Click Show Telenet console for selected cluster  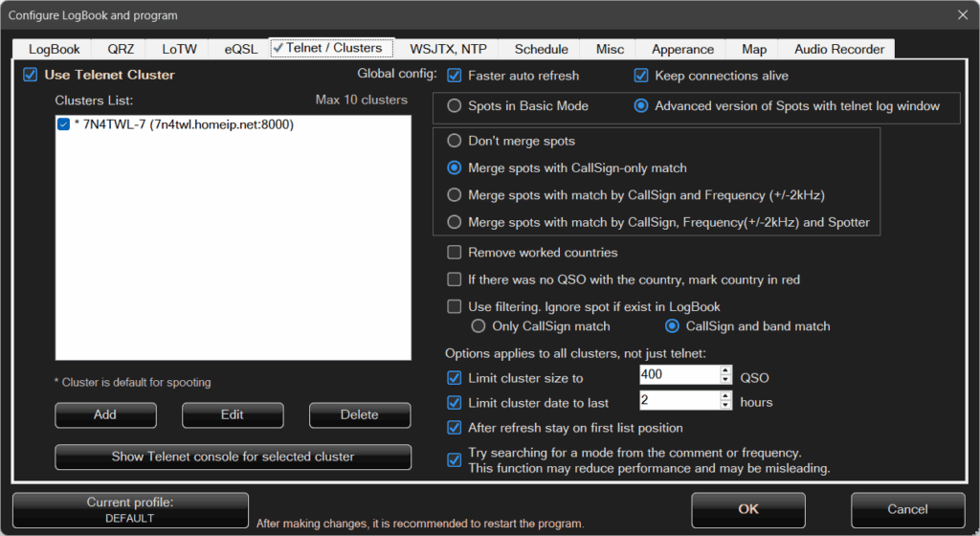point(233,457)
